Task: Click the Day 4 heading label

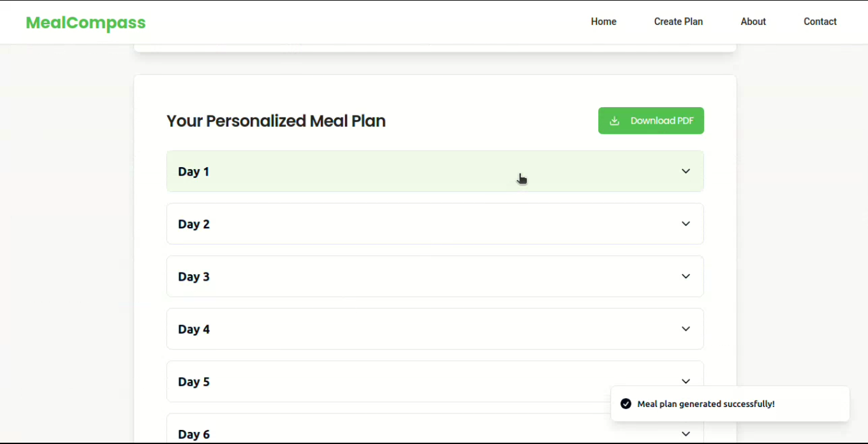Action: pyautogui.click(x=194, y=329)
